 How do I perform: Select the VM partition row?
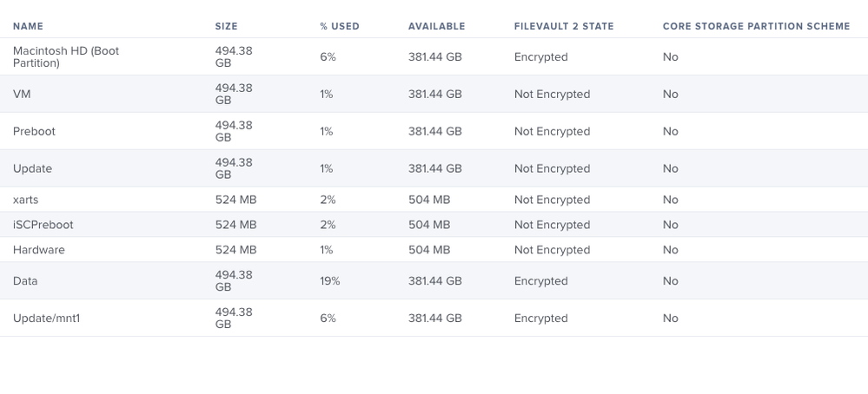(434, 94)
